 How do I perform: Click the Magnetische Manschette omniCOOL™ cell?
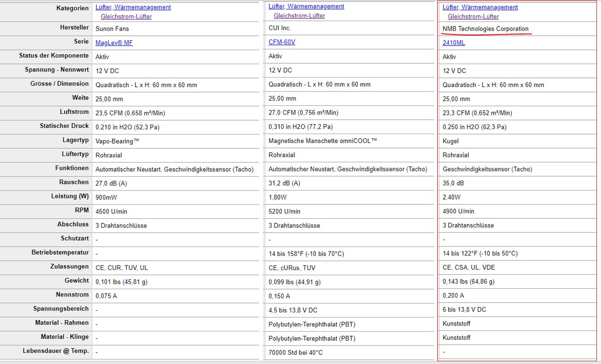pyautogui.click(x=322, y=141)
